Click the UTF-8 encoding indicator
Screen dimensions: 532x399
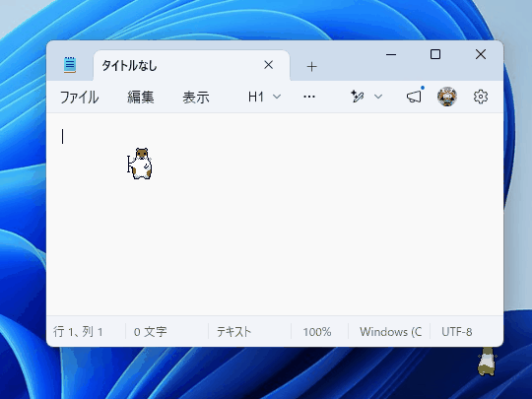[x=457, y=331]
